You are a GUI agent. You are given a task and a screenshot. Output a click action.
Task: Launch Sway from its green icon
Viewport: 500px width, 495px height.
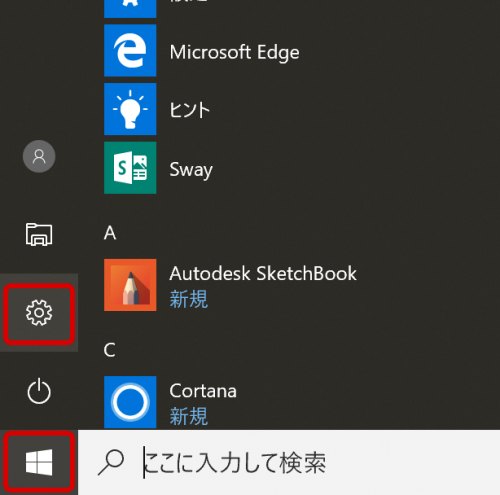pos(130,168)
